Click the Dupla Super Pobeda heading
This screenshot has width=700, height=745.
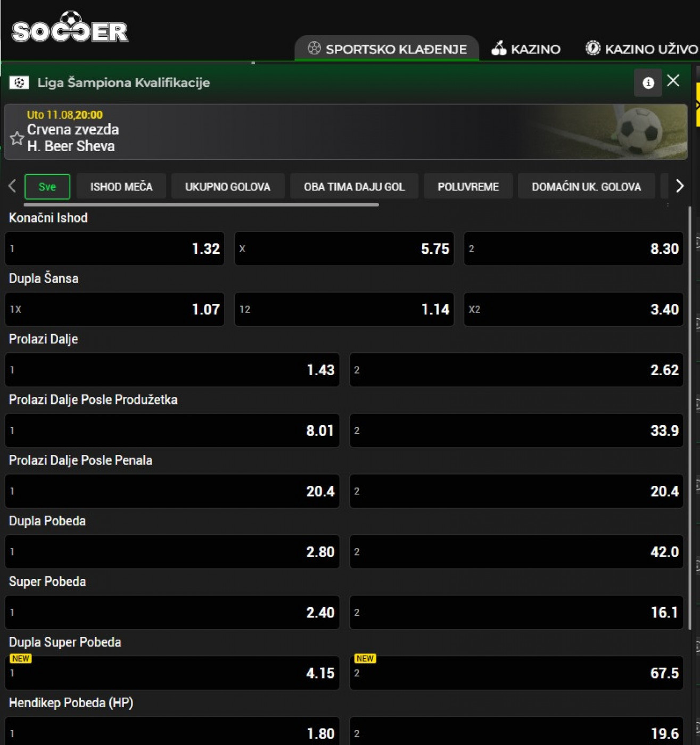coord(65,642)
